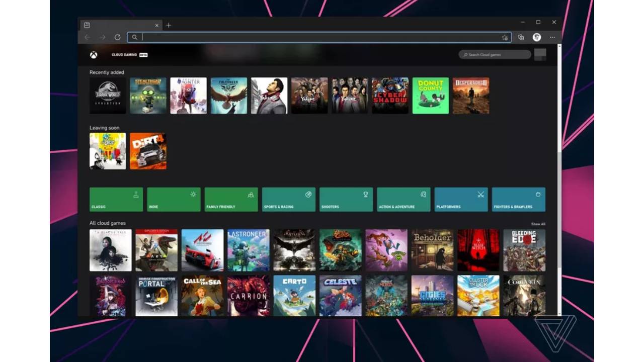644x362 pixels.
Task: Open the A Plague Tale tile
Action: pos(111,250)
